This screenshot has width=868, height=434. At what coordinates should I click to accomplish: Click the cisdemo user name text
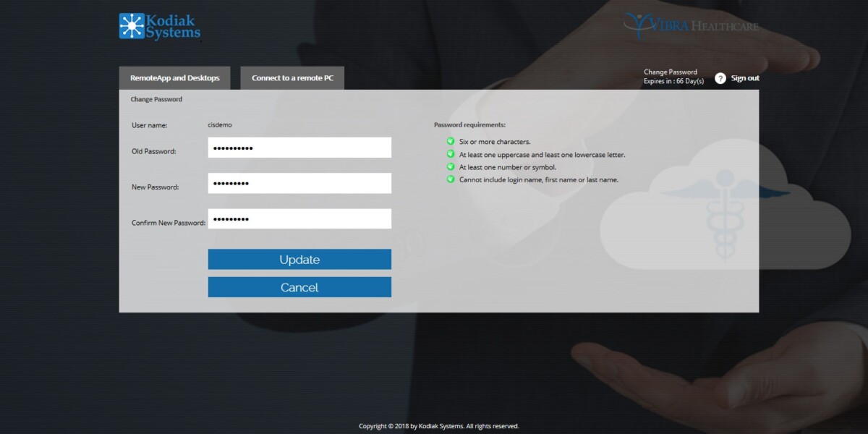[x=220, y=125]
